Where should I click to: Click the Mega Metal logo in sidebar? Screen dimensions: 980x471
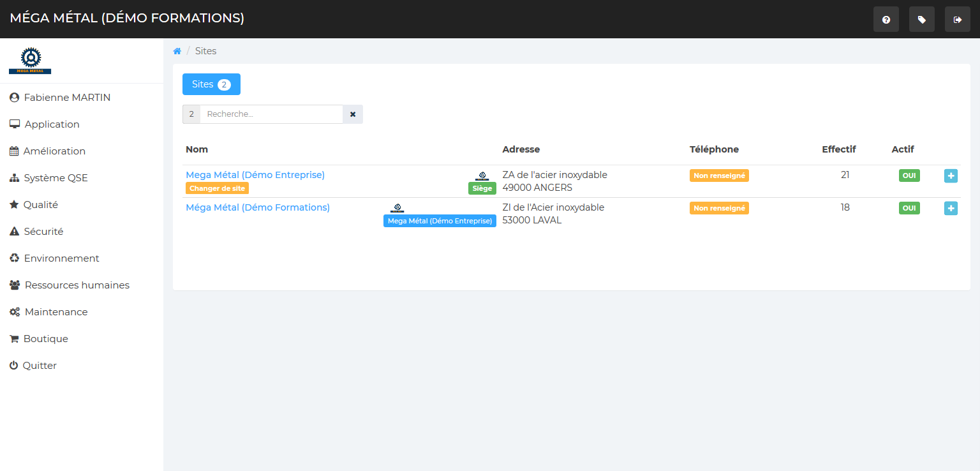click(x=30, y=61)
